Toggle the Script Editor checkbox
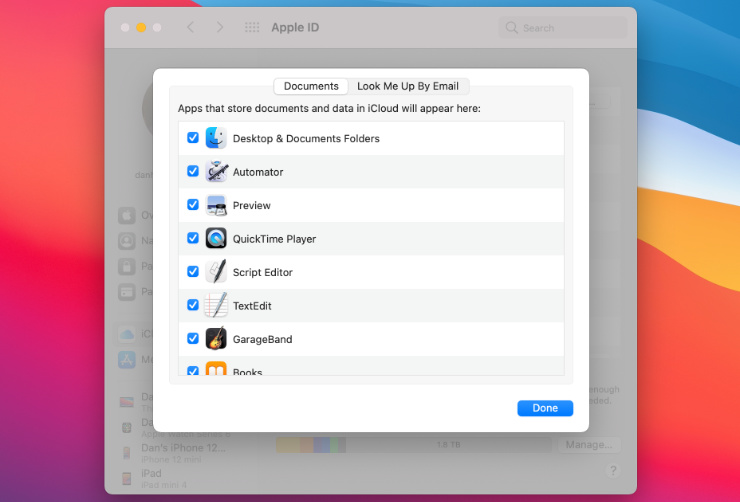This screenshot has height=502, width=740. pos(193,271)
